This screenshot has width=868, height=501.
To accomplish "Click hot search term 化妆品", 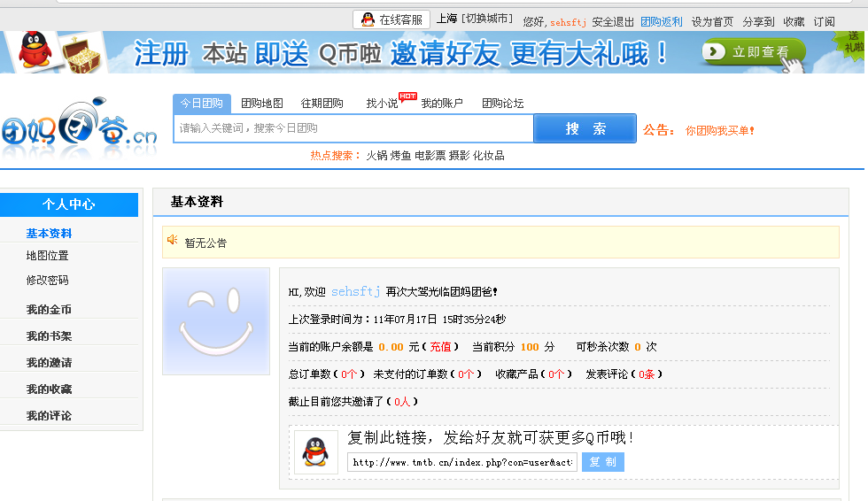I will click(488, 156).
